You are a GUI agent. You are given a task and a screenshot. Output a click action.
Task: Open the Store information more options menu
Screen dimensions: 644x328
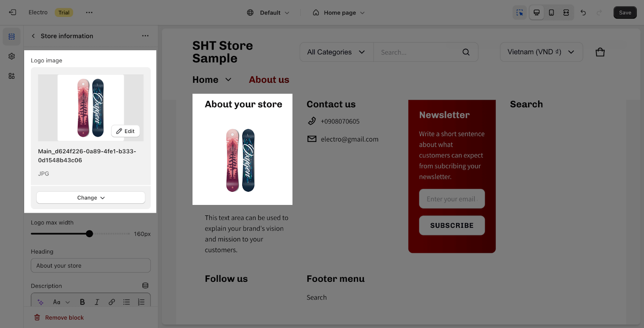(x=145, y=36)
